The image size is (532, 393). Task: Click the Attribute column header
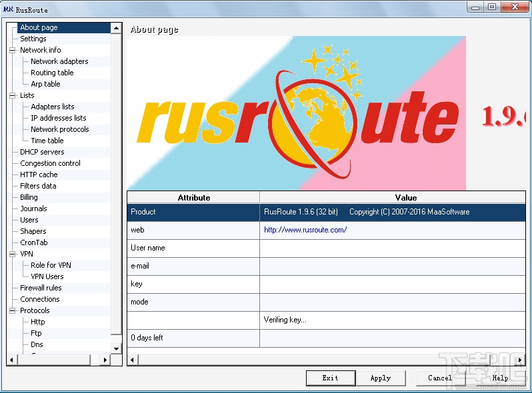pos(194,198)
